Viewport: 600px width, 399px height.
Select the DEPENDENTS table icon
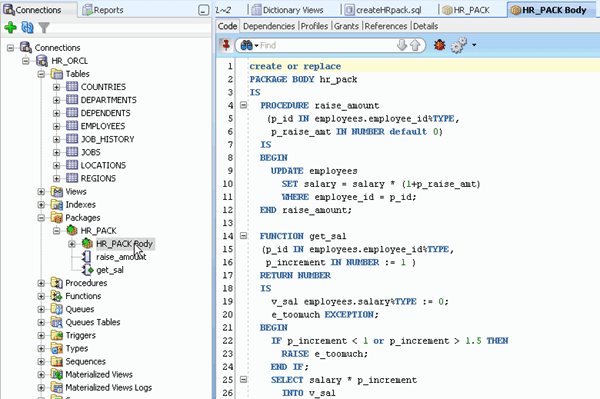pyautogui.click(x=72, y=113)
